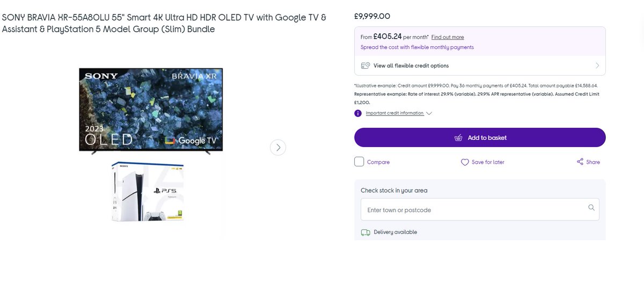
Task: Click the £9,999.00 price text
Action: tap(372, 16)
